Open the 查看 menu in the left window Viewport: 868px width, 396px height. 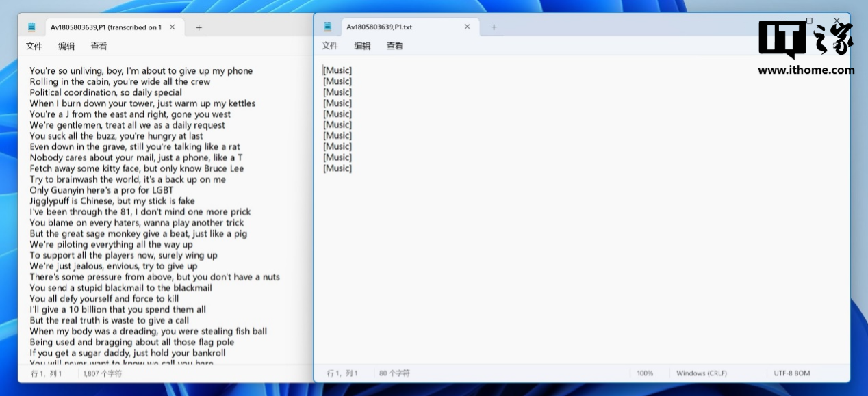click(x=99, y=47)
